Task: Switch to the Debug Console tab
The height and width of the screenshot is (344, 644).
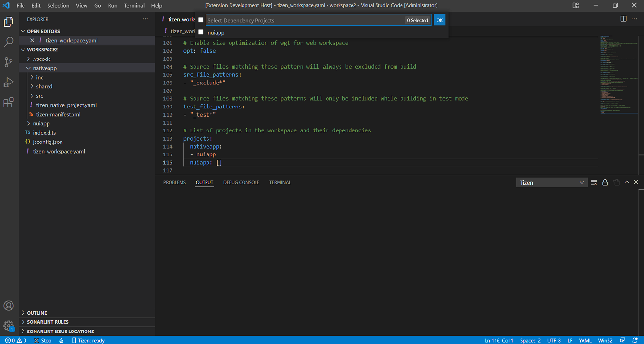Action: click(241, 182)
